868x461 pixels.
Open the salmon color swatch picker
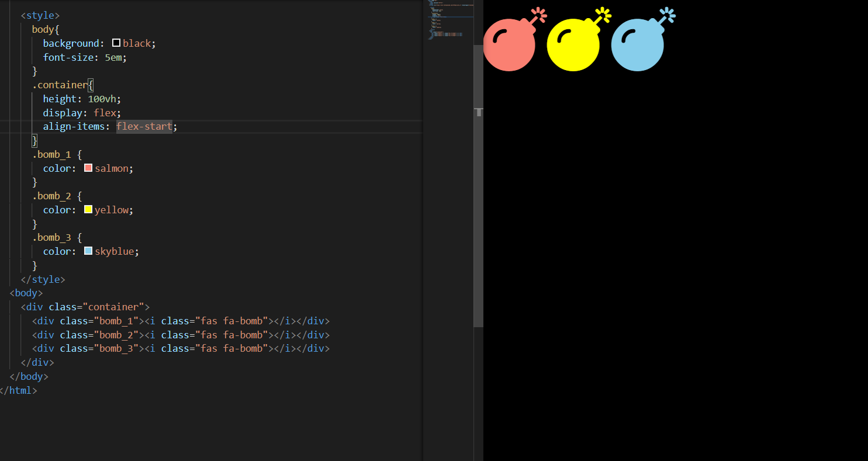pos(88,168)
